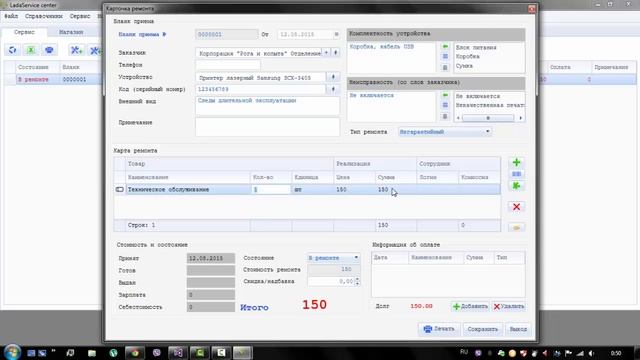Click the Печать button
The height and width of the screenshot is (360, 640).
[439, 329]
